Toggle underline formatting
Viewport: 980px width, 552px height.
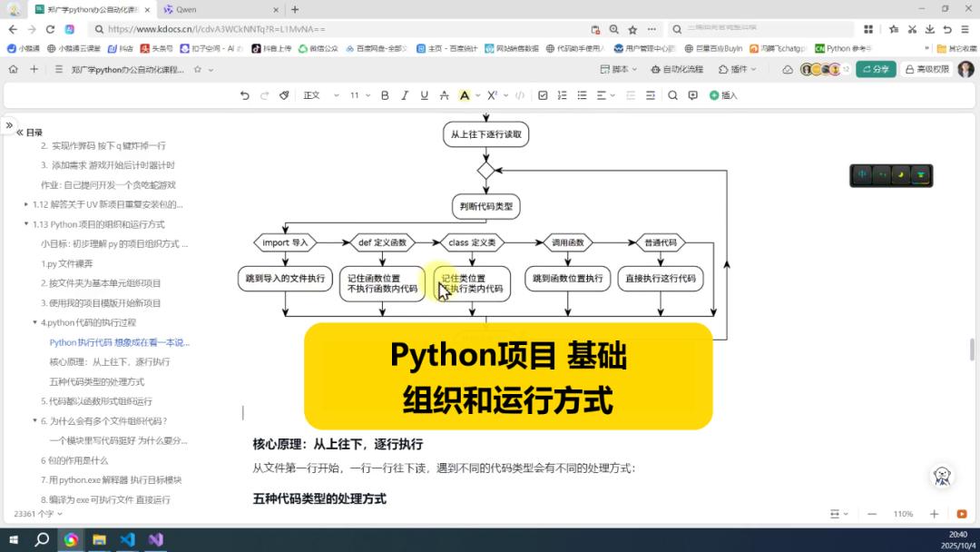pos(423,95)
